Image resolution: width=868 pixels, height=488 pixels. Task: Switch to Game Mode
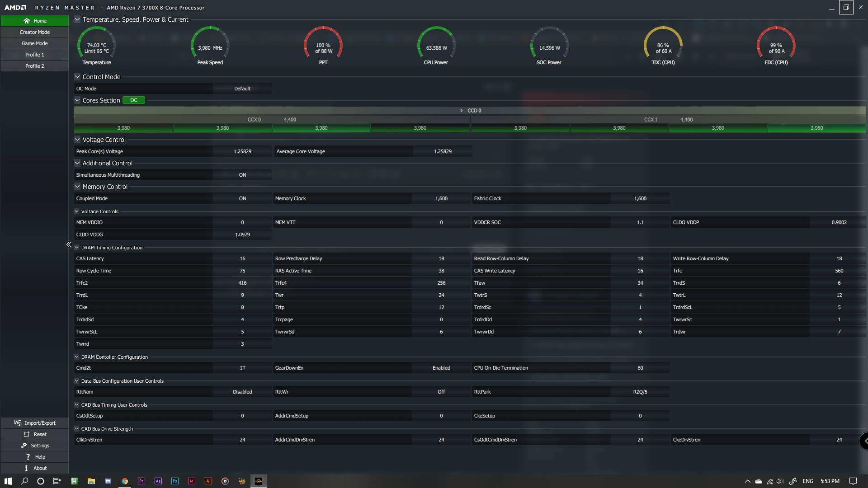coord(35,43)
